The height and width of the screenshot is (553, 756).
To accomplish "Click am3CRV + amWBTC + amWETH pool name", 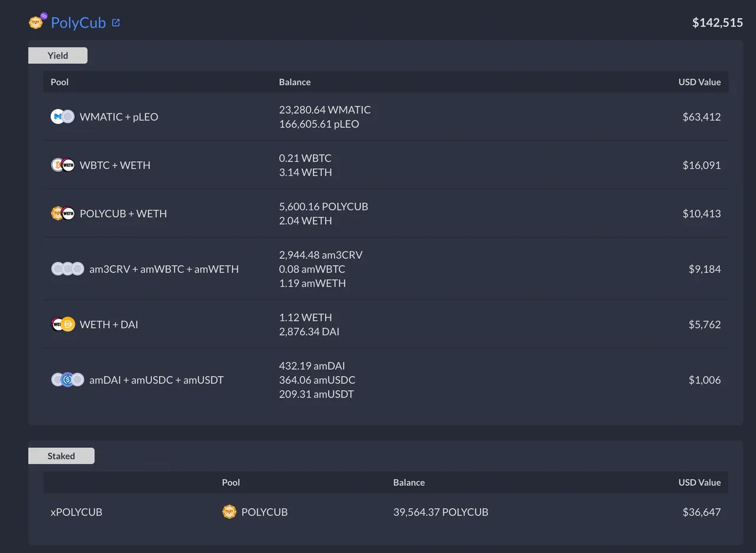I will 164,269.
